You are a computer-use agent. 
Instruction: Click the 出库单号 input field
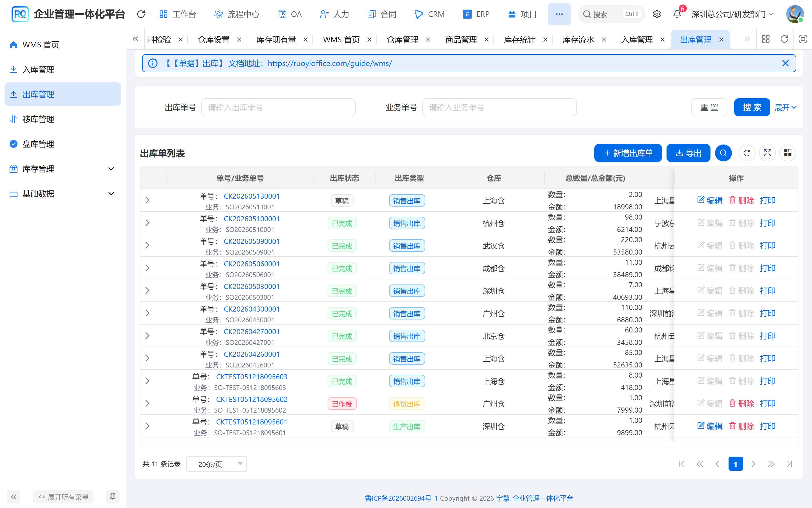pos(278,108)
